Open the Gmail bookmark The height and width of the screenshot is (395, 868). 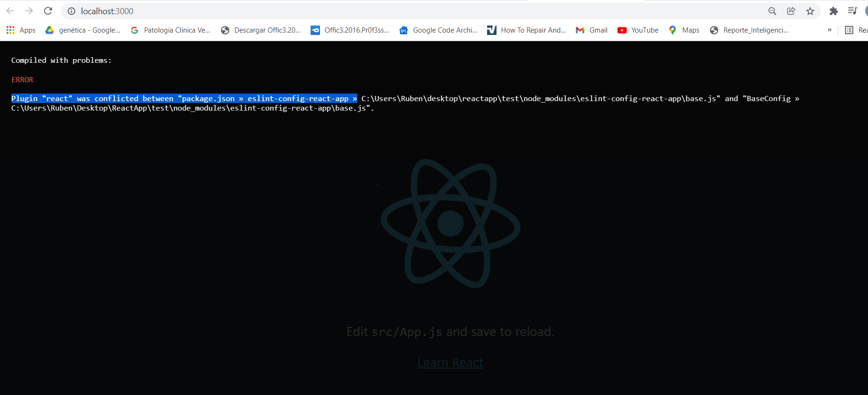591,30
